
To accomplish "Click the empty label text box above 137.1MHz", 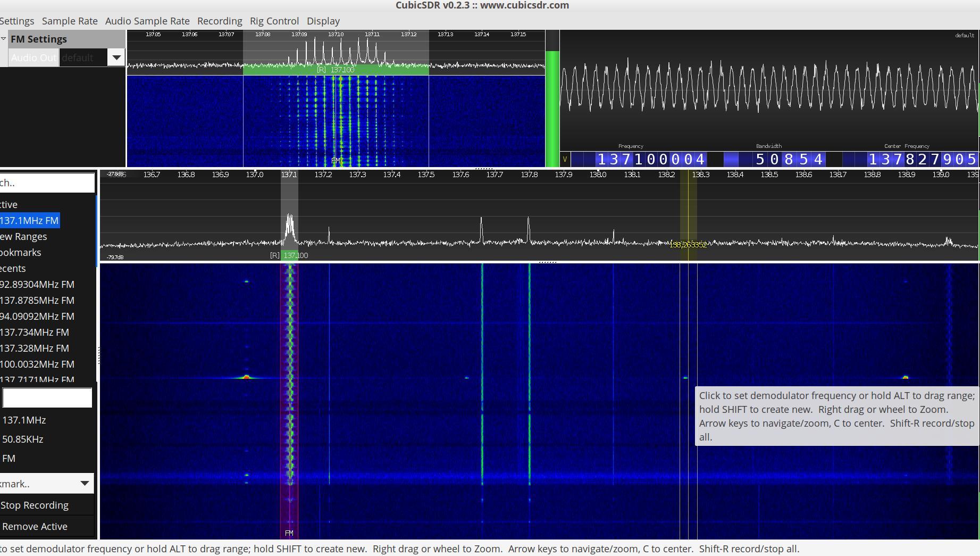I will point(47,397).
